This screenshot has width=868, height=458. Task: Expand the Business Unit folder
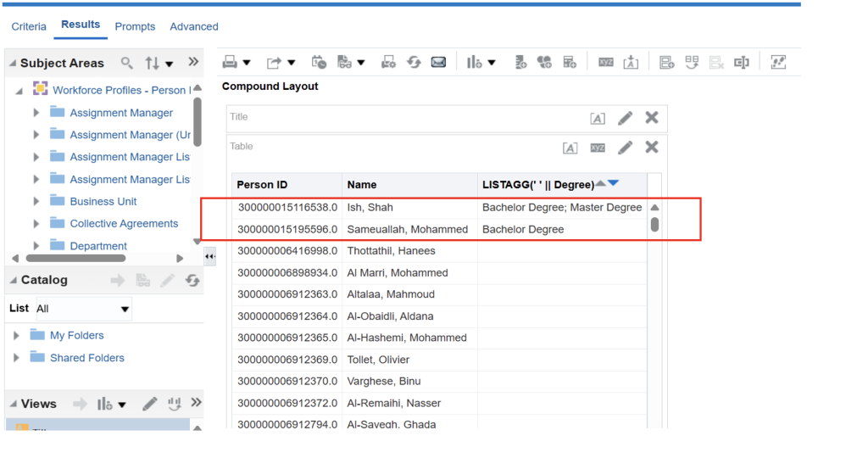pos(36,202)
